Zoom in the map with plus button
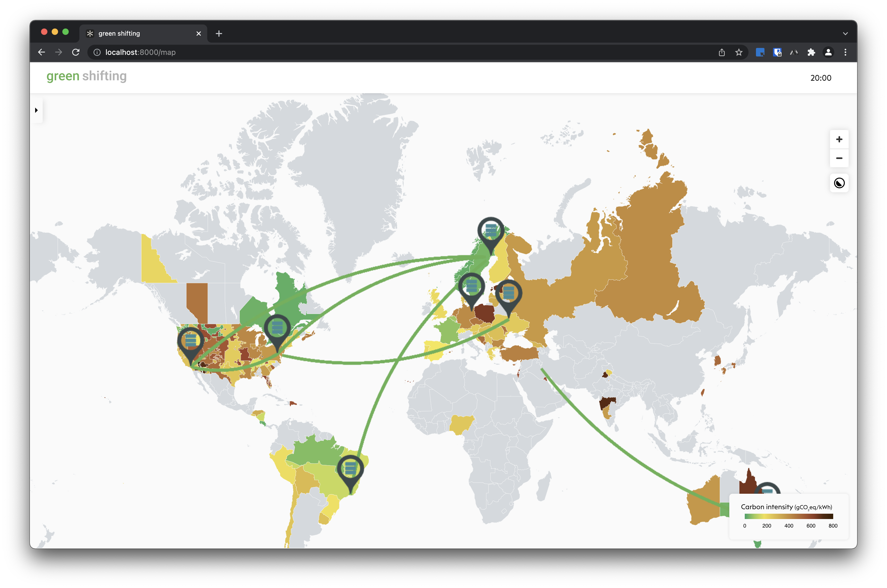 [839, 140]
